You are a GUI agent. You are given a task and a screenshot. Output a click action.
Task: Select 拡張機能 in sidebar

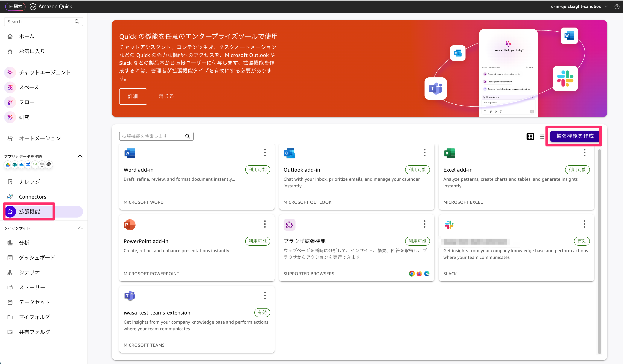[x=44, y=212]
